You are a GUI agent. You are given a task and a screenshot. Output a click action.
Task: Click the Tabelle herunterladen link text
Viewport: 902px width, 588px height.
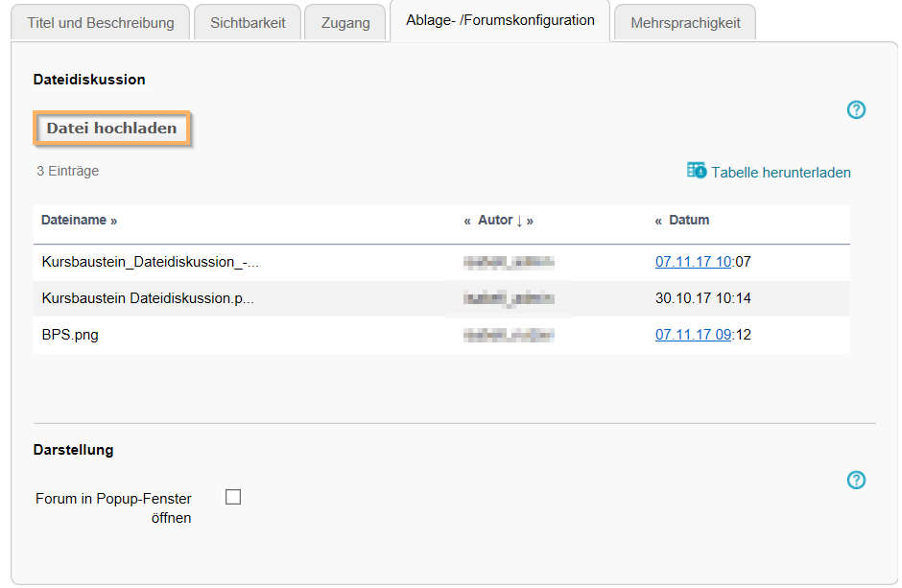click(781, 173)
